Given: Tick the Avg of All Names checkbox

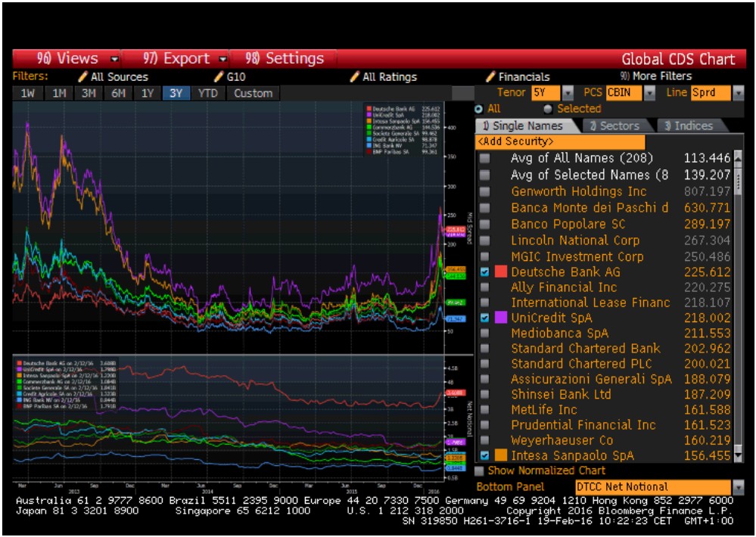Looking at the screenshot, I should 484,159.
